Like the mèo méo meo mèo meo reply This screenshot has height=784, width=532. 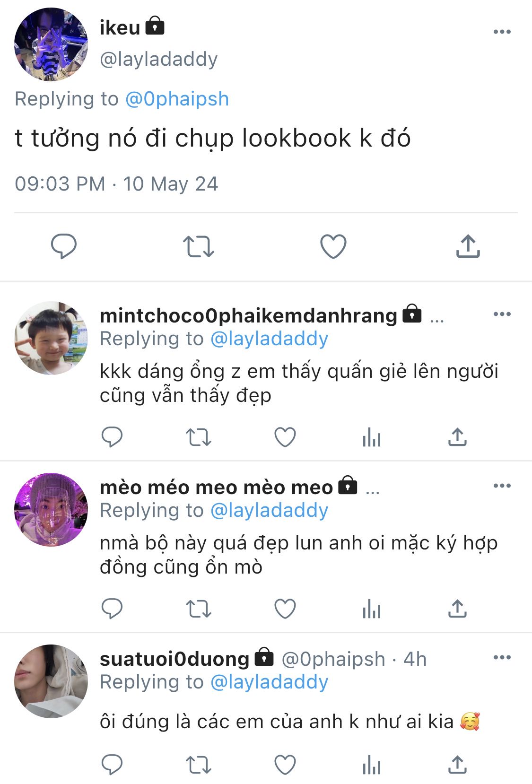(x=285, y=609)
